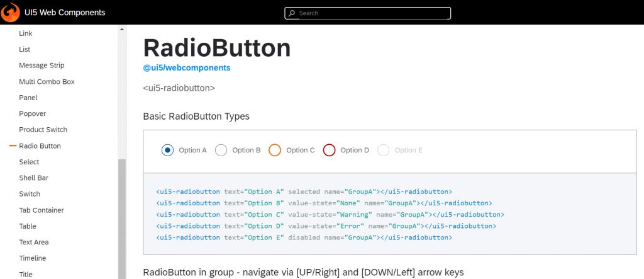Click the Basic RadioButton Types heading
This screenshot has height=279, width=644.
(x=196, y=117)
